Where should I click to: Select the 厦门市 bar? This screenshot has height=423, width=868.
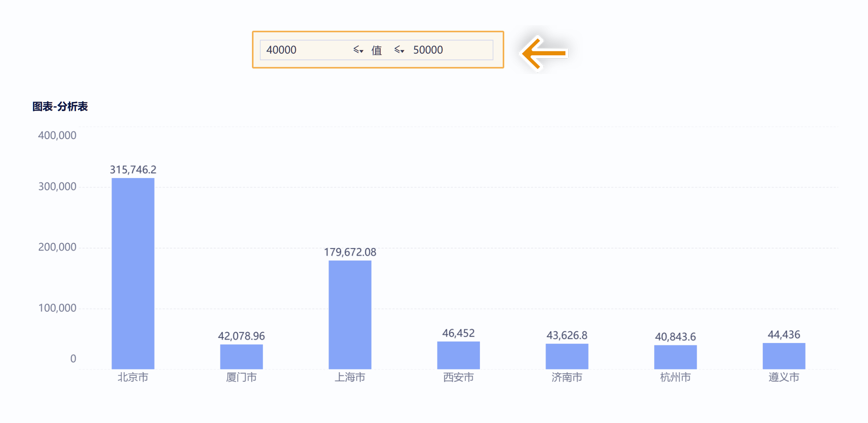tap(241, 356)
